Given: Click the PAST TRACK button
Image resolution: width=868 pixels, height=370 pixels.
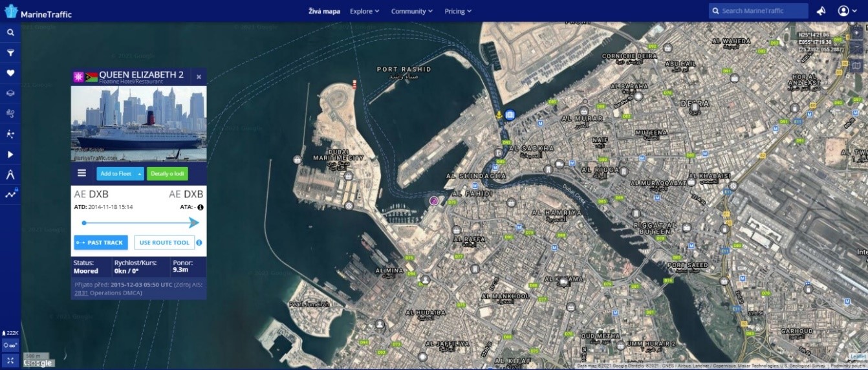Looking at the screenshot, I should pos(101,243).
